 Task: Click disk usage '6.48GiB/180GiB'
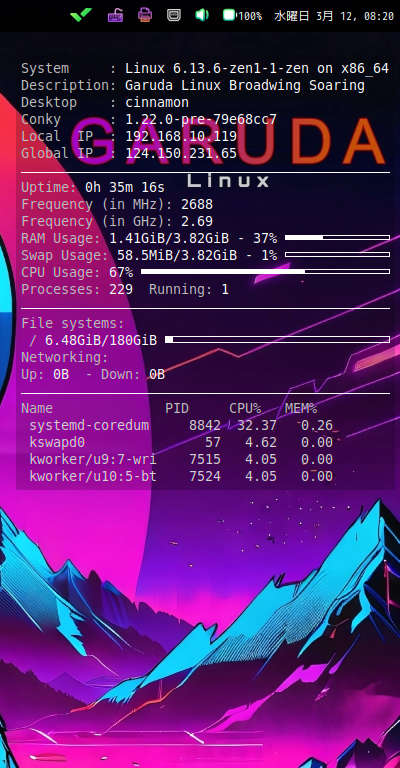(x=101, y=340)
